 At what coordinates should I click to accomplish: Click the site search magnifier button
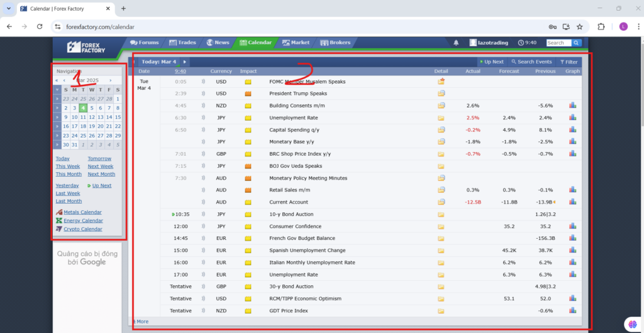coord(576,43)
